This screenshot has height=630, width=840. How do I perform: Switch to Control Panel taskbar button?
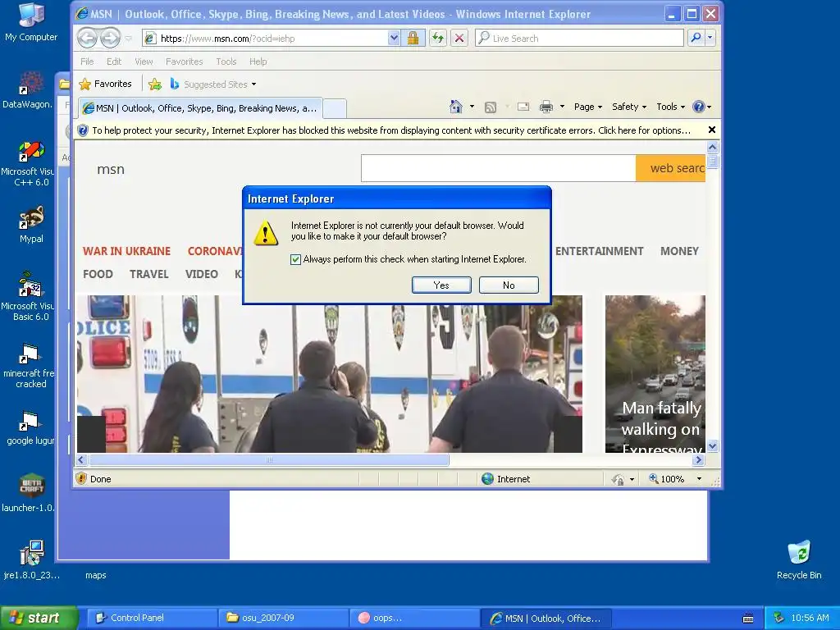[x=152, y=618]
